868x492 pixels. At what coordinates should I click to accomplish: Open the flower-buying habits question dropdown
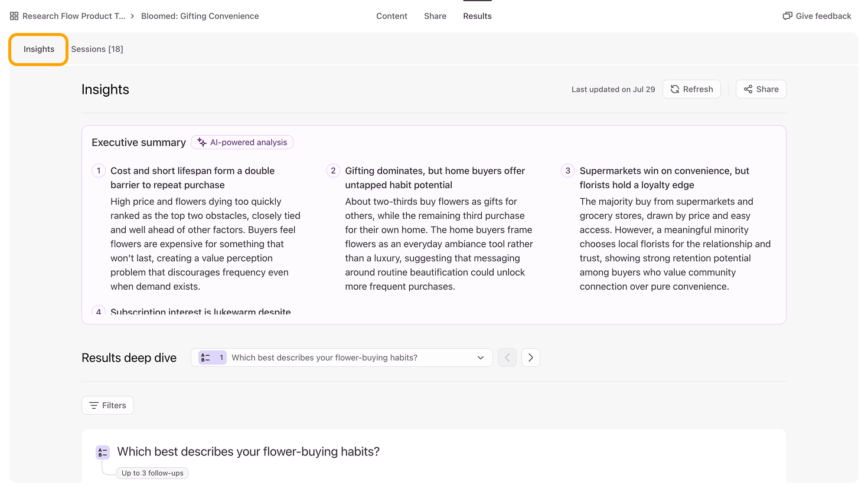(342, 357)
